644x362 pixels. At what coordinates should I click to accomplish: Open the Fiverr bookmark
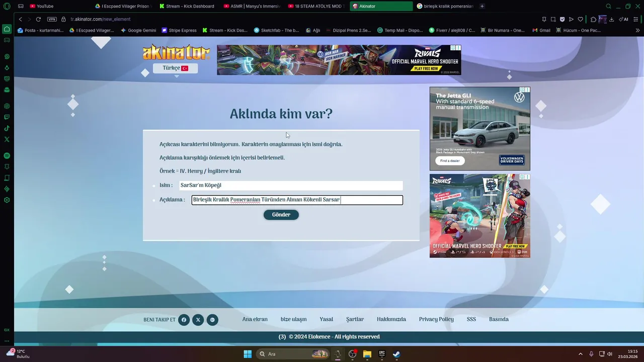(x=452, y=30)
